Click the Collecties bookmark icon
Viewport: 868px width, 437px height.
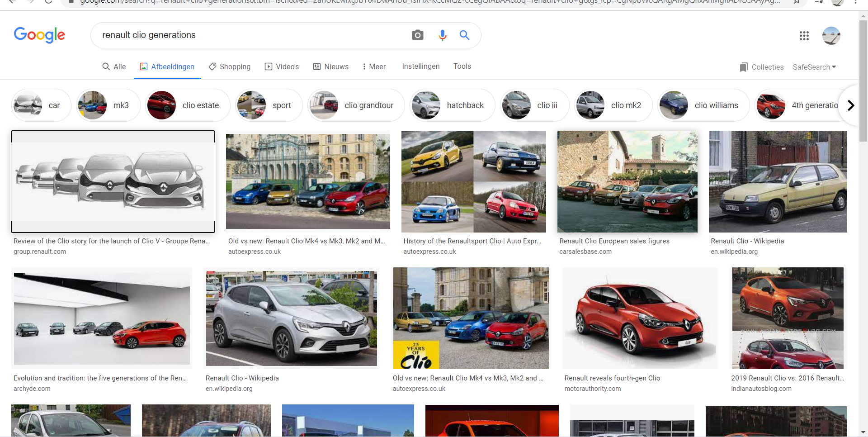coord(744,67)
